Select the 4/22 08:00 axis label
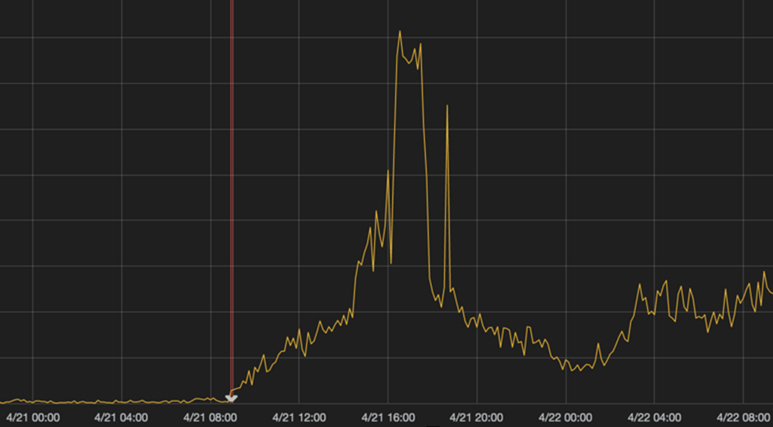Viewport: 773px width, 427px height. 743,418
